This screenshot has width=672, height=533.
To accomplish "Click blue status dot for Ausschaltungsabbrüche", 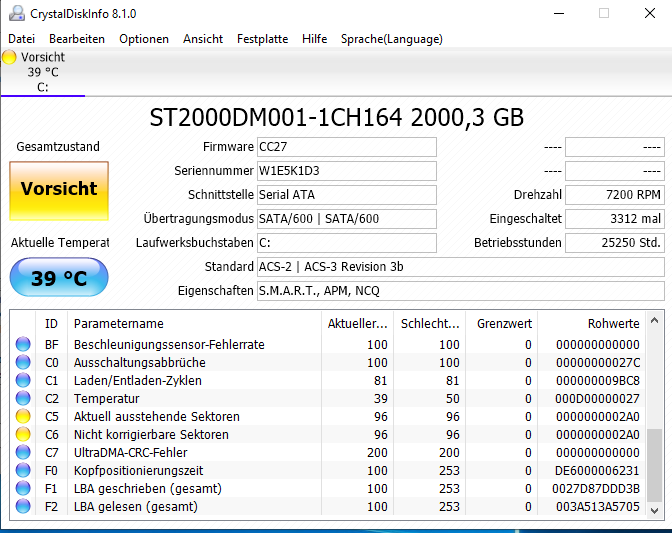I will point(23,362).
